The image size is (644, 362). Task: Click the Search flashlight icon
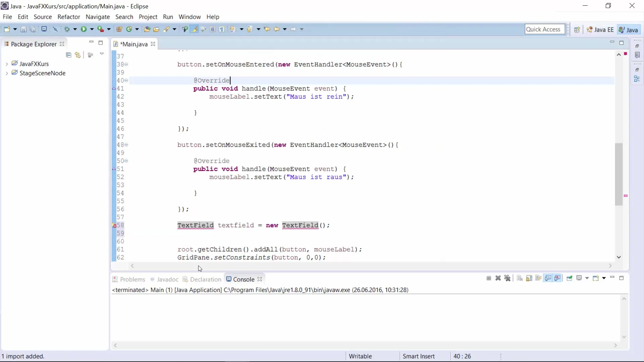(x=166, y=29)
